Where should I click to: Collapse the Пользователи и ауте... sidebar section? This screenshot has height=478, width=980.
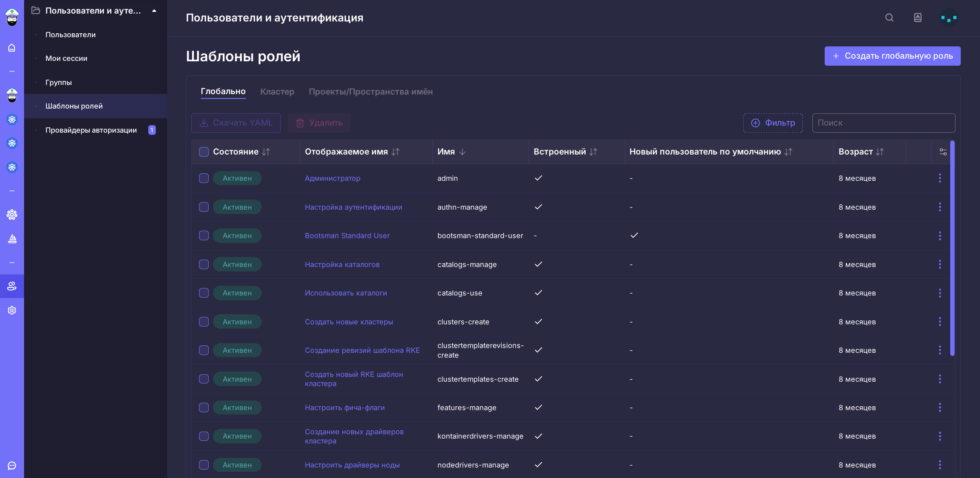tap(154, 11)
